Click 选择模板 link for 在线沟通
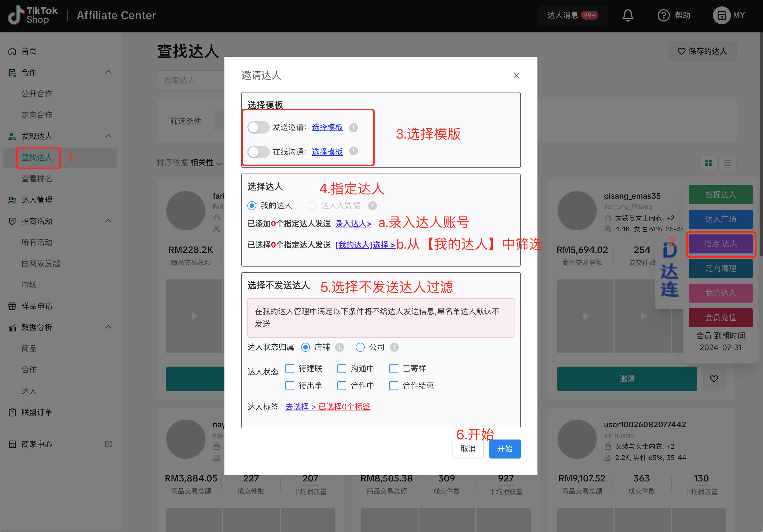Viewport: 763px width, 532px height. click(x=327, y=152)
